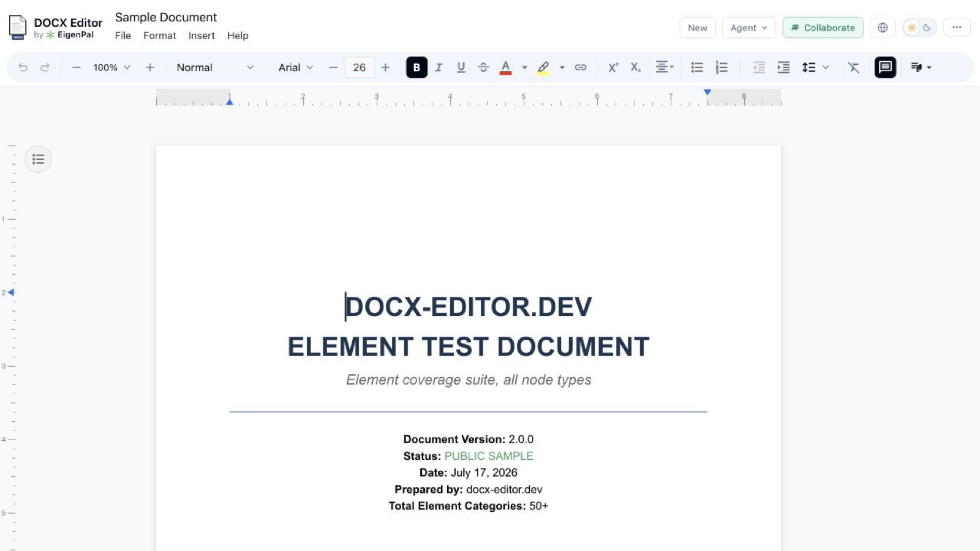980x551 pixels.
Task: Open the Format menu
Action: tap(160, 36)
